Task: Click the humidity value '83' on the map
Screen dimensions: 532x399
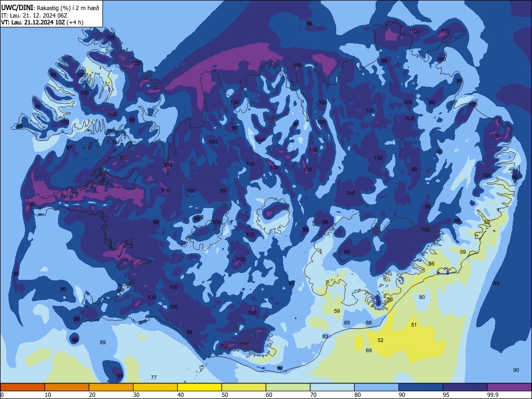Action: [x=326, y=336]
